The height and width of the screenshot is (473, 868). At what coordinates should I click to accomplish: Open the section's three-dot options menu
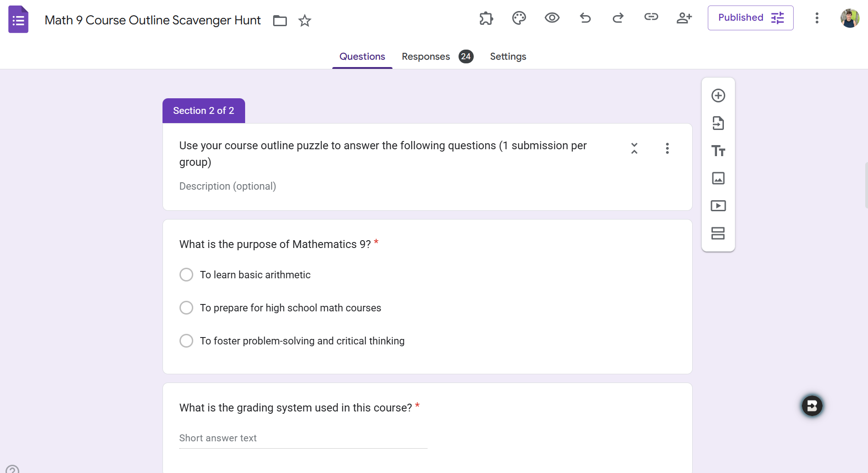coord(667,148)
